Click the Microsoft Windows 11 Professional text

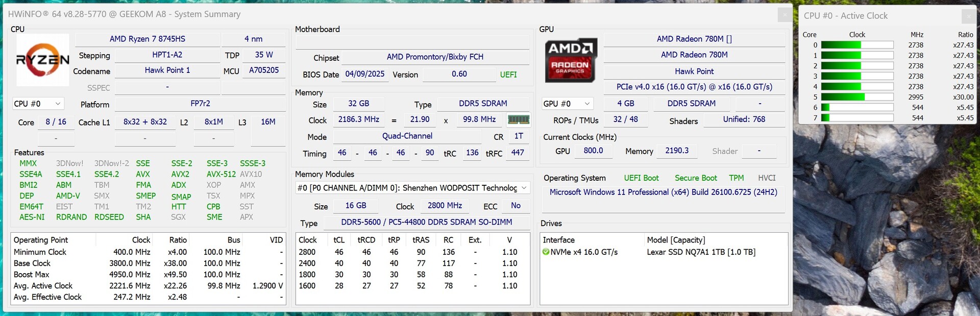(x=663, y=192)
